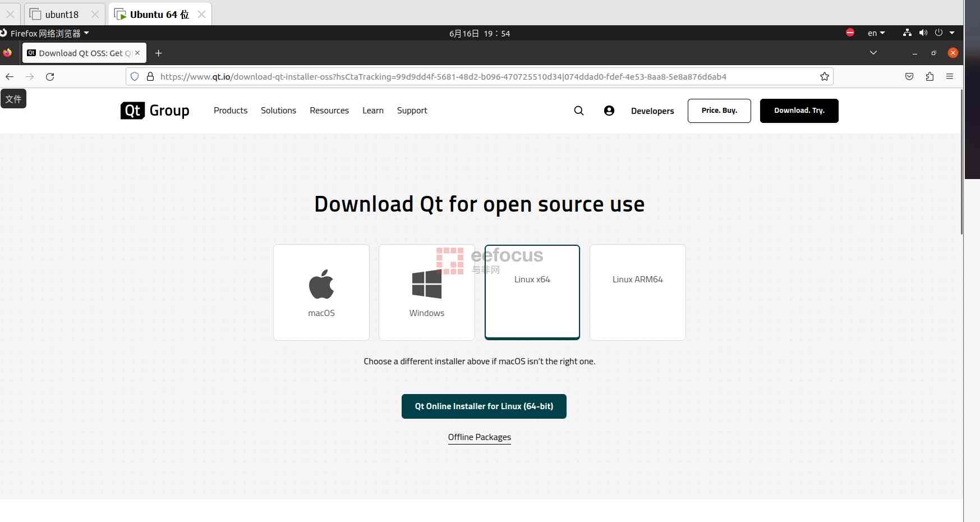Open the network status tray icon
980x522 pixels.
907,33
